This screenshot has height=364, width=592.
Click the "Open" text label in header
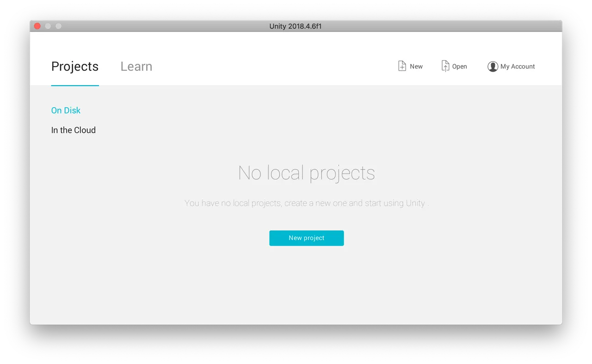tap(459, 67)
